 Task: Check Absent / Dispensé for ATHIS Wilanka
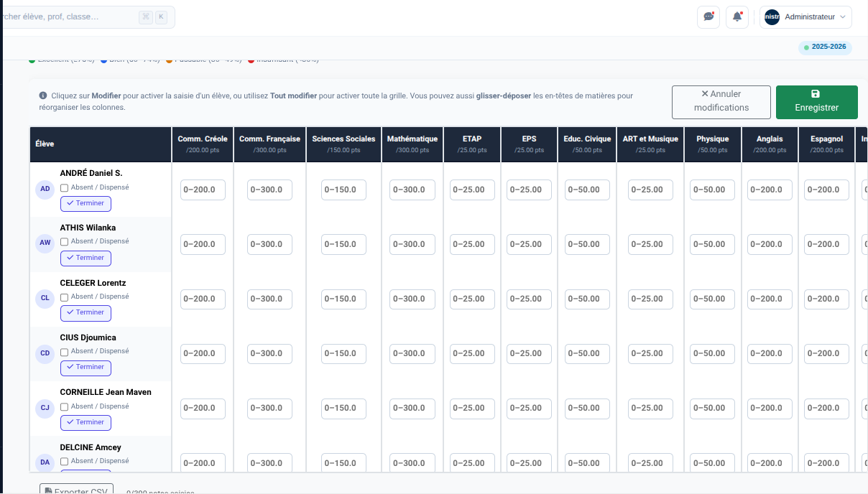[64, 242]
